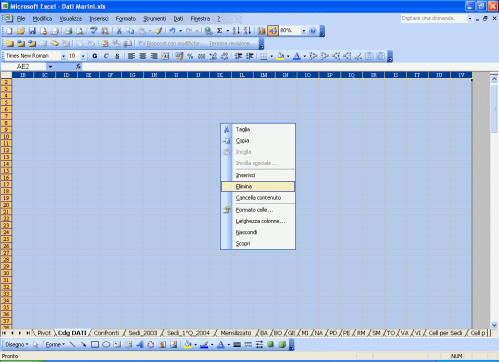Image resolution: width=499 pixels, height=362 pixels.
Task: Open the Strumenti menu
Action: [155, 19]
